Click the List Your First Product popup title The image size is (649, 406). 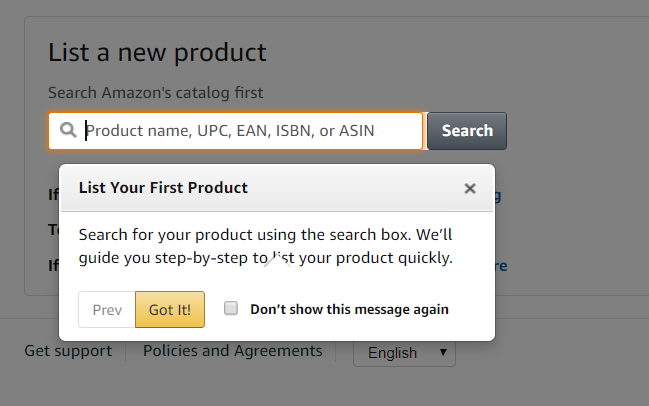pyautogui.click(x=163, y=188)
